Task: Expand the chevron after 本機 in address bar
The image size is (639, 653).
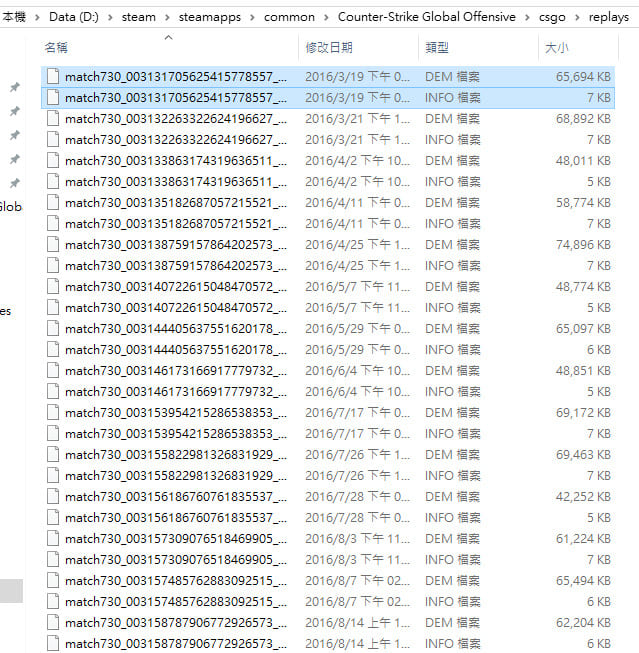Action: point(37,17)
